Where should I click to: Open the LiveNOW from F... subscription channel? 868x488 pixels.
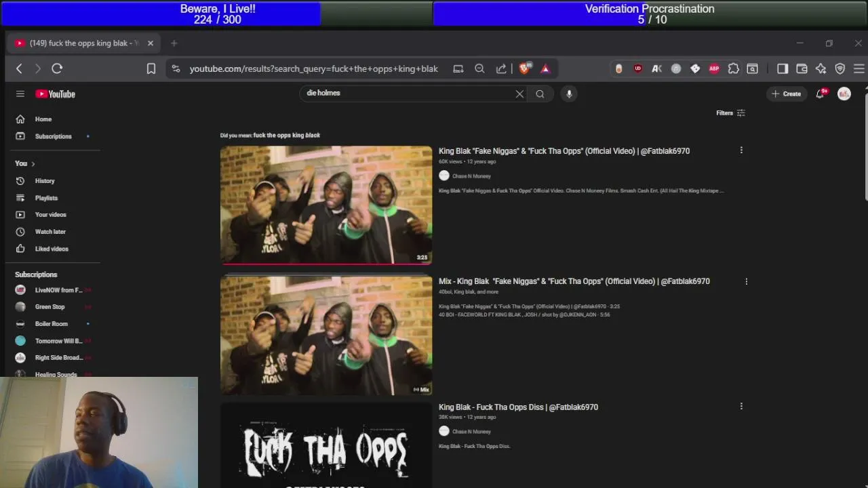click(53, 290)
